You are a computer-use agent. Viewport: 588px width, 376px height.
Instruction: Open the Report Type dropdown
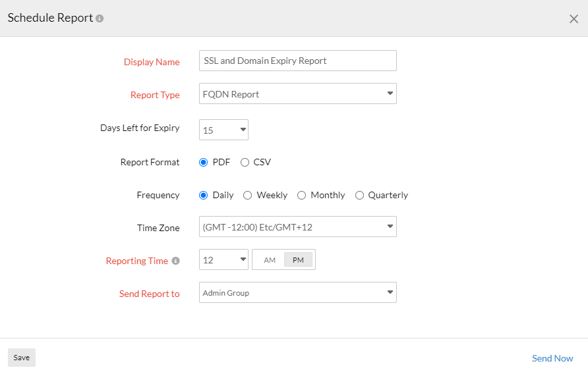coord(297,94)
